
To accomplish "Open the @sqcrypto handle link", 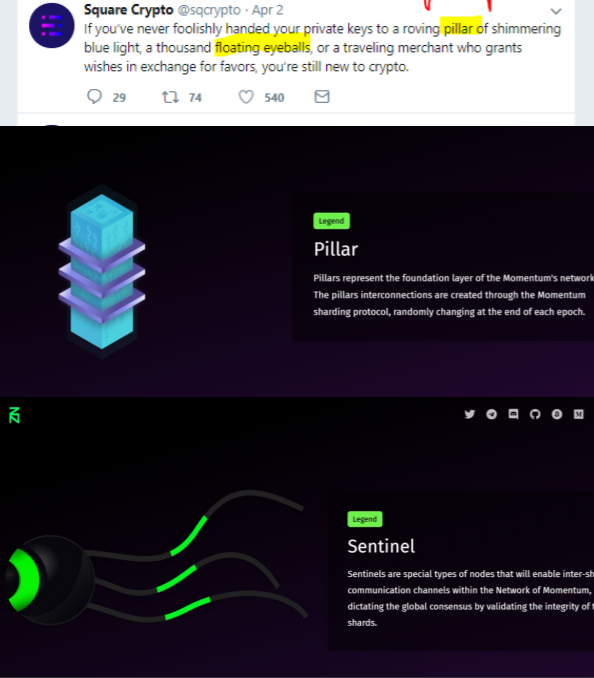I will coord(209,10).
